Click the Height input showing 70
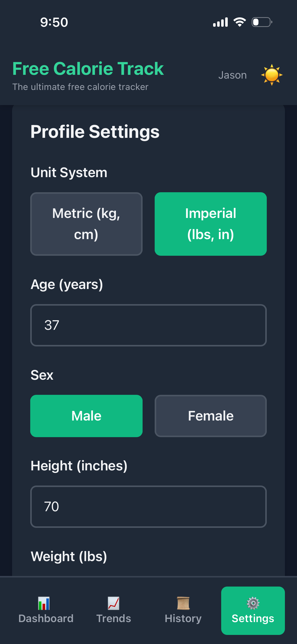Screen dimensions: 297x644 tap(148, 507)
